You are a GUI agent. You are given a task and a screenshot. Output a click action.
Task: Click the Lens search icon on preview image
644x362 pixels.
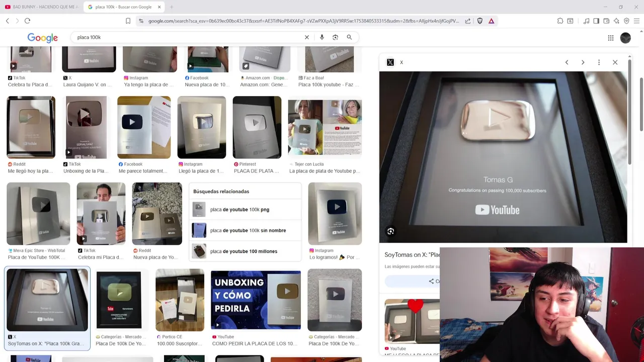click(x=390, y=231)
